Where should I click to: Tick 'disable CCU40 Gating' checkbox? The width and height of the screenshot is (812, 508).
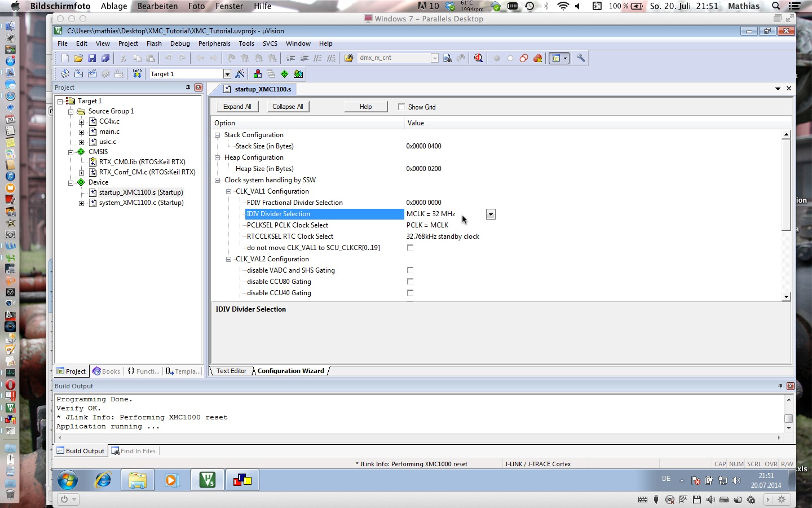click(410, 293)
